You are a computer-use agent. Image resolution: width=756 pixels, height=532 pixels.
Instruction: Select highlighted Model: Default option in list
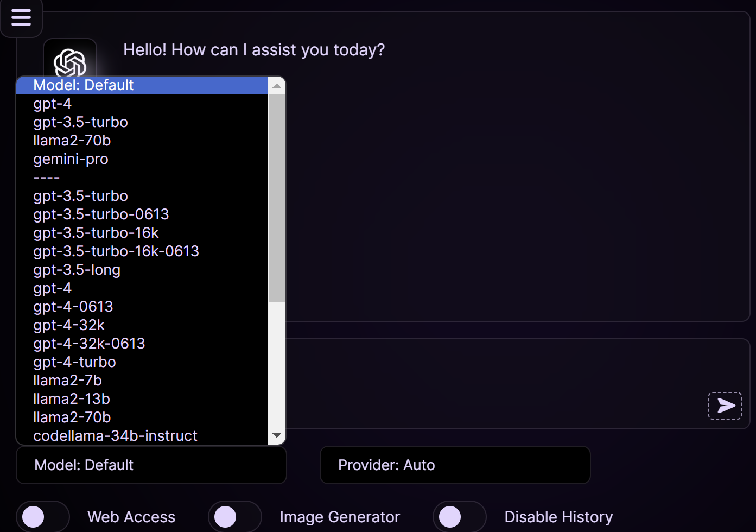point(142,85)
